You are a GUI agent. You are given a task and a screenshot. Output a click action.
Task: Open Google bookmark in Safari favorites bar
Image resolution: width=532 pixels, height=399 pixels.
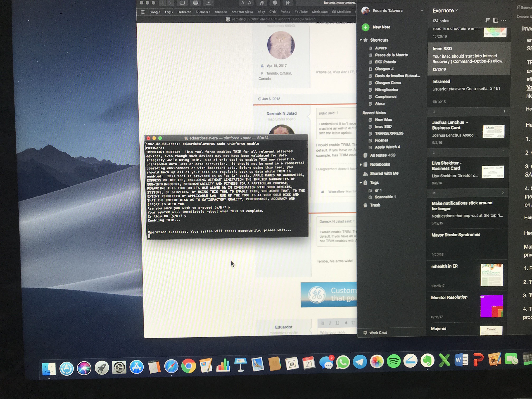[155, 12]
